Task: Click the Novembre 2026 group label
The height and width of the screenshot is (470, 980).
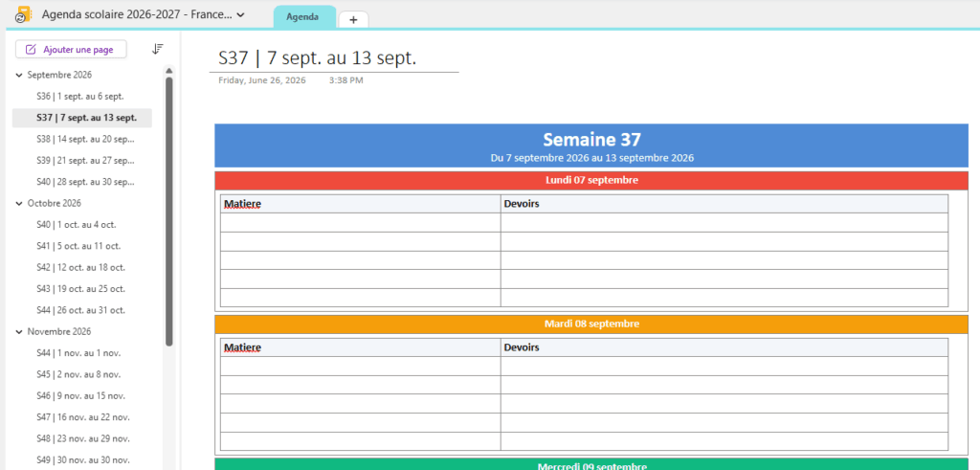Action: (58, 332)
